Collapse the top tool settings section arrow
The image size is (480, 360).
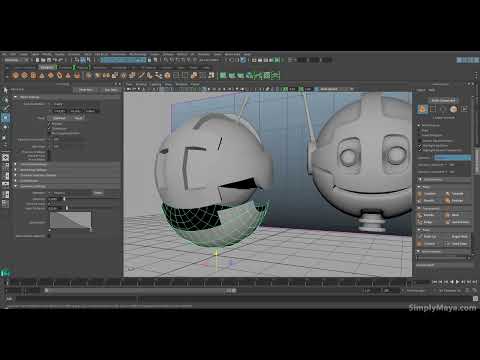point(15,97)
